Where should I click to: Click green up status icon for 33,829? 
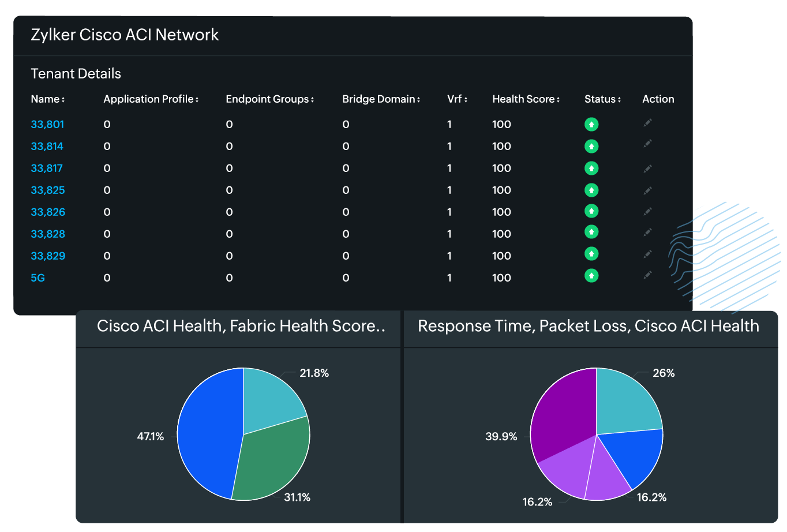(x=591, y=253)
